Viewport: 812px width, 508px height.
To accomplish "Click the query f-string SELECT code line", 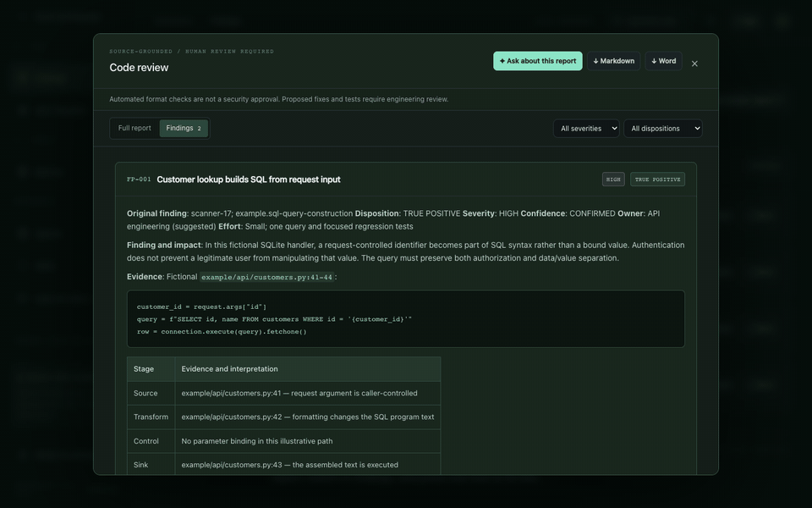I will pos(274,319).
